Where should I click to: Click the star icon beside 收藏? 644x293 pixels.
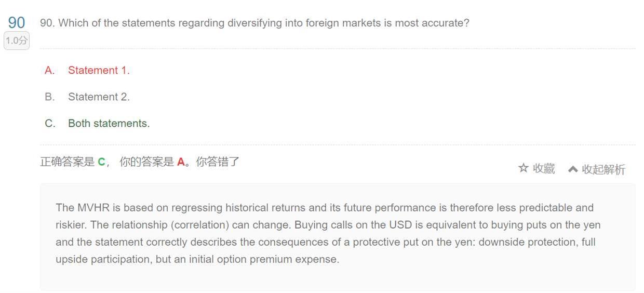pos(524,168)
